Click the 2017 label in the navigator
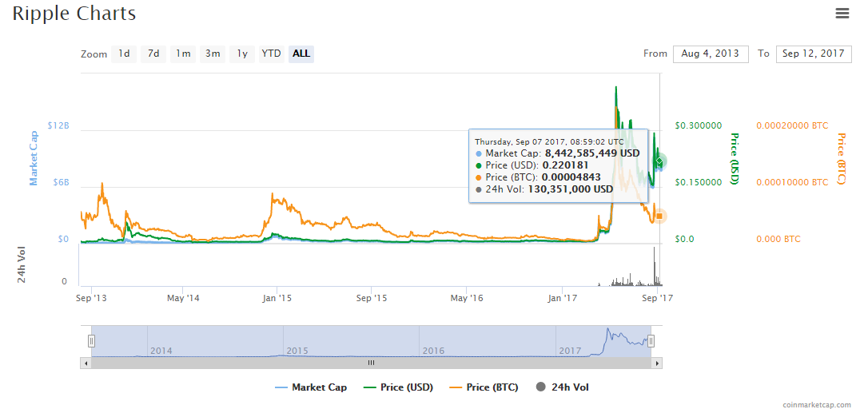Image resolution: width=868 pixels, height=409 pixels. [569, 351]
